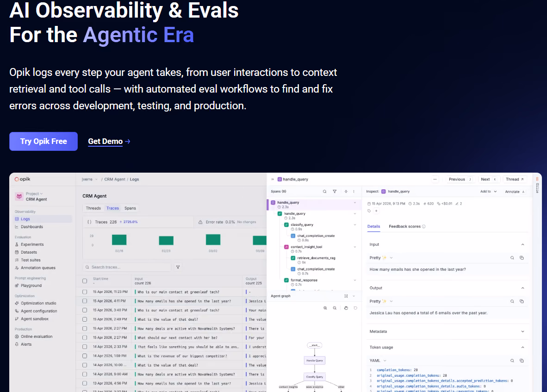The width and height of the screenshot is (547, 392).
Task: Click the hand pan tool in Agent graph
Action: tap(346, 308)
